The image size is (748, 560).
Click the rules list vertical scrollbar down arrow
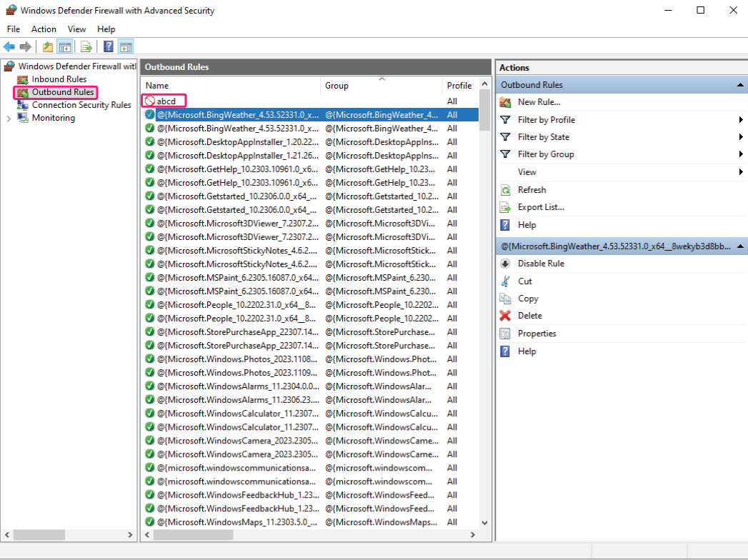point(485,523)
